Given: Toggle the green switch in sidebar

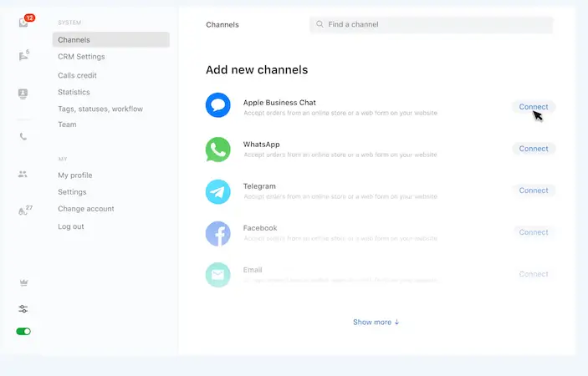Looking at the screenshot, I should [23, 332].
